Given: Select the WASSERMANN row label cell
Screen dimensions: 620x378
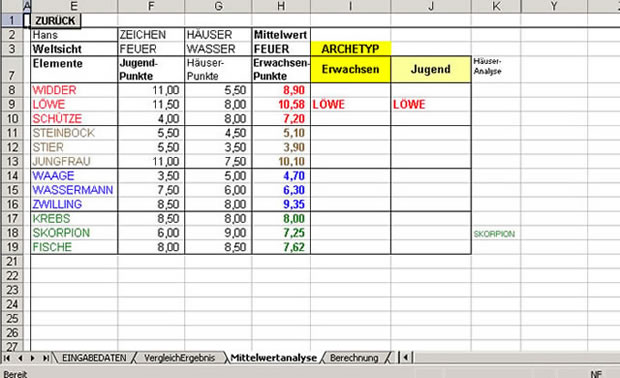Looking at the screenshot, I should coord(74,190).
